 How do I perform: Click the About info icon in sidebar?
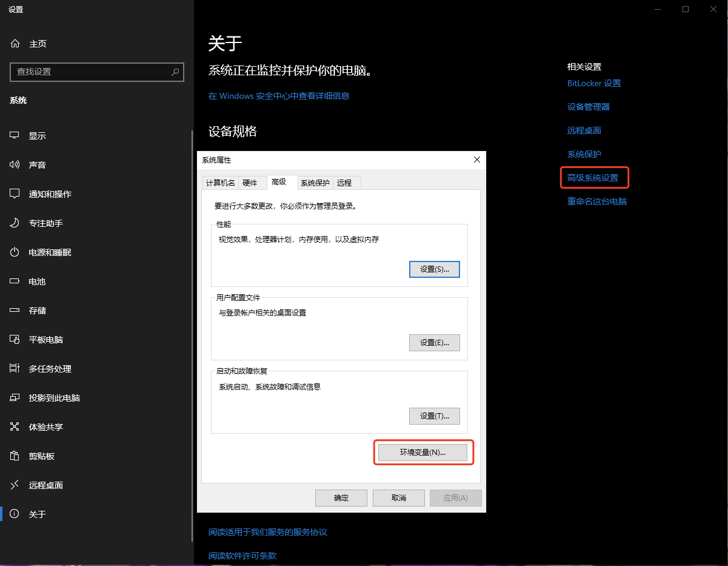(15, 514)
